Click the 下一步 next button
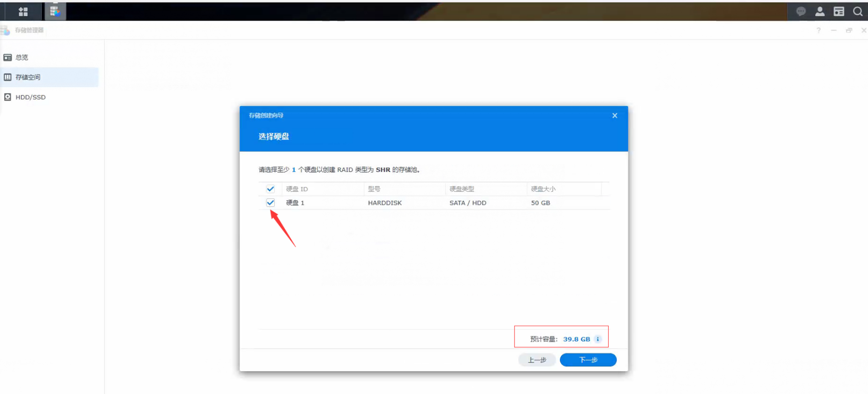The image size is (868, 394). [588, 360]
